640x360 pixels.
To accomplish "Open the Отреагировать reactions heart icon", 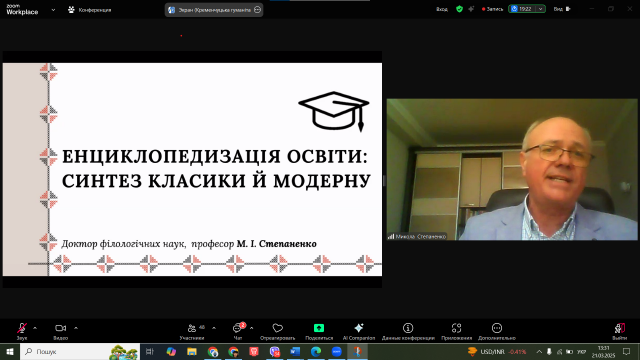I will click(x=278, y=328).
